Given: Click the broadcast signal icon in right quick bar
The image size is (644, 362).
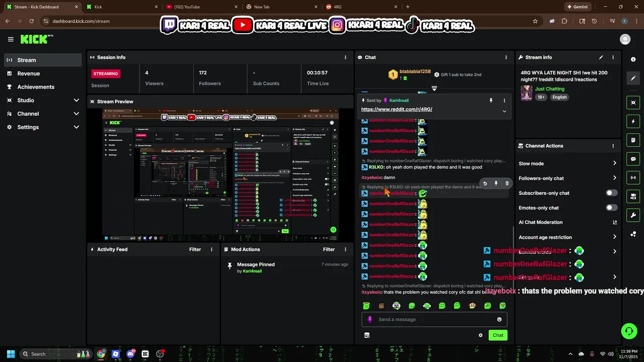Looking at the screenshot, I should [633, 177].
